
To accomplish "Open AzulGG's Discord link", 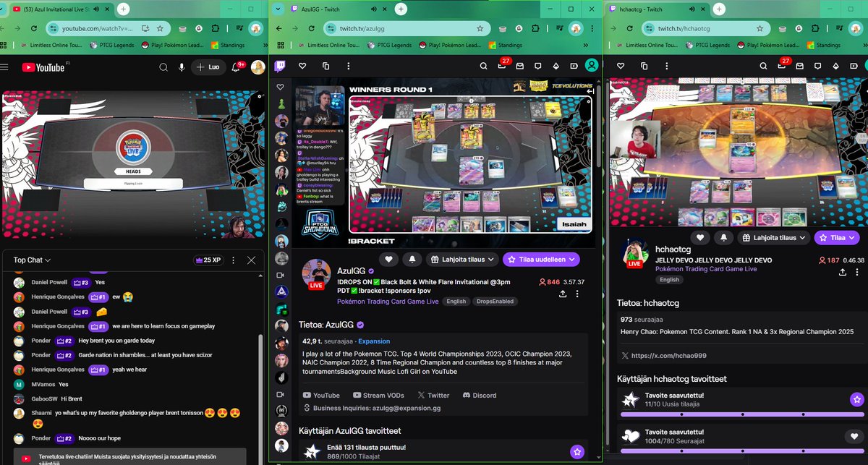I will tap(479, 395).
